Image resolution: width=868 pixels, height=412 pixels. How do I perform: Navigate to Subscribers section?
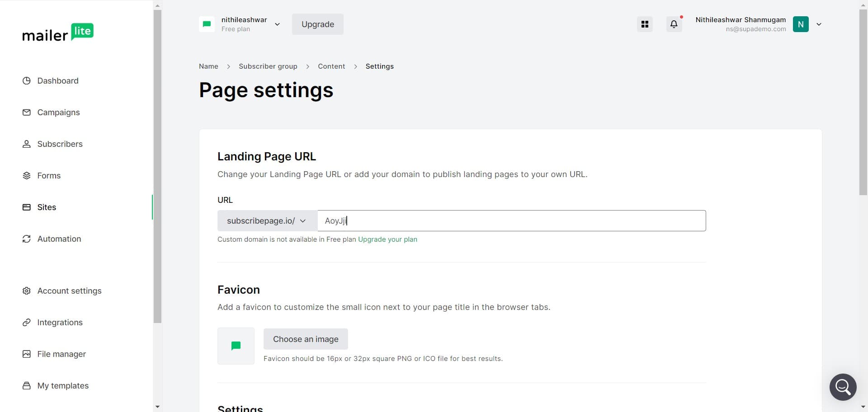click(x=60, y=144)
